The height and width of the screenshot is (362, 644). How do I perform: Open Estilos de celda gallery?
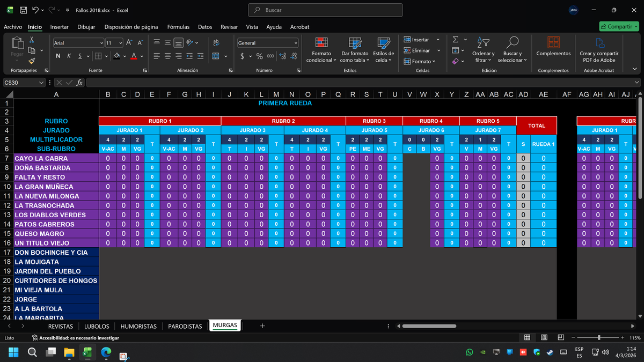pos(384,50)
